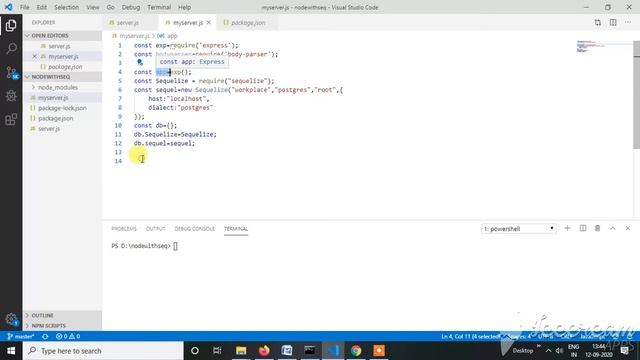This screenshot has width=640, height=360.
Task: Open the File menu
Action: click(x=24, y=7)
